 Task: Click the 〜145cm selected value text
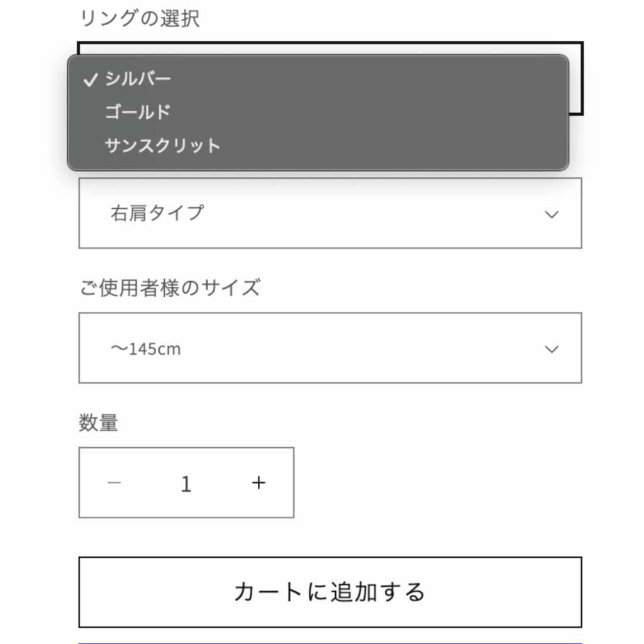(x=145, y=348)
